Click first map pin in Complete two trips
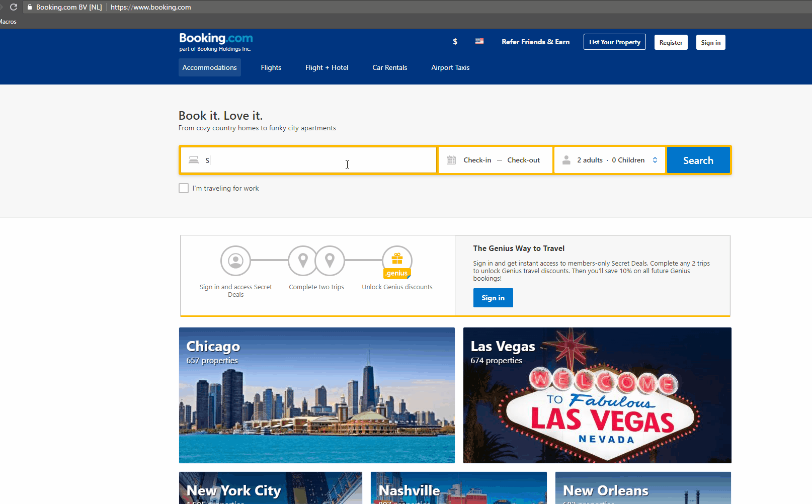Viewport: 812px width, 504px height. pos(303,261)
